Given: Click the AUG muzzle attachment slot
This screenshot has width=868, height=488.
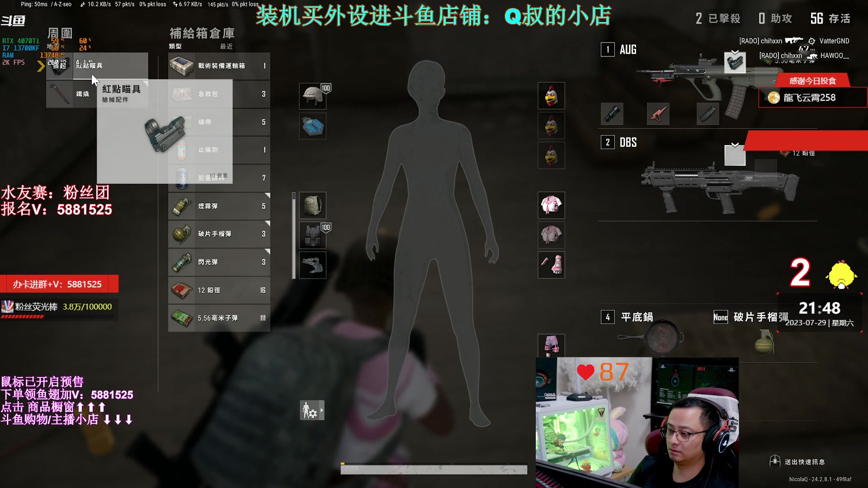Looking at the screenshot, I should point(612,114).
